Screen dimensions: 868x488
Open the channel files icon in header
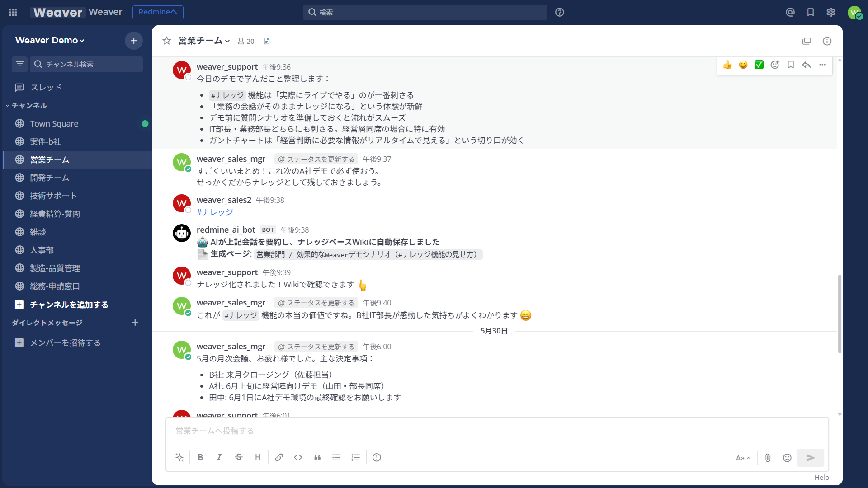click(x=807, y=41)
